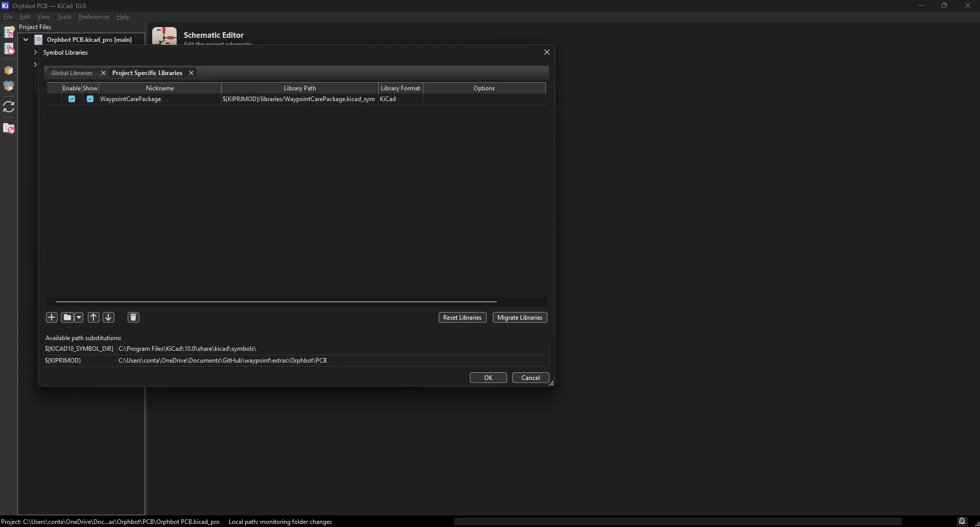Select the Project Specific Libraries tab
The height and width of the screenshot is (527, 980).
pos(147,73)
